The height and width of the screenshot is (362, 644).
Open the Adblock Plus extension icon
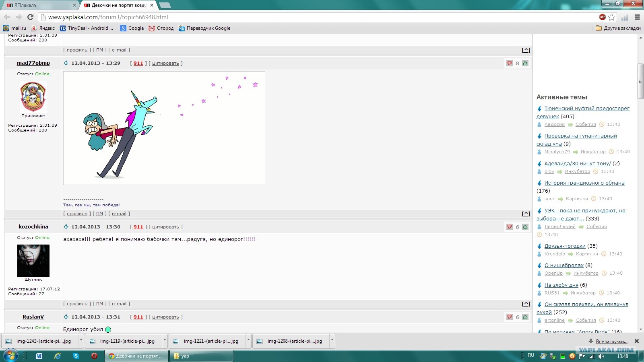coord(603,17)
